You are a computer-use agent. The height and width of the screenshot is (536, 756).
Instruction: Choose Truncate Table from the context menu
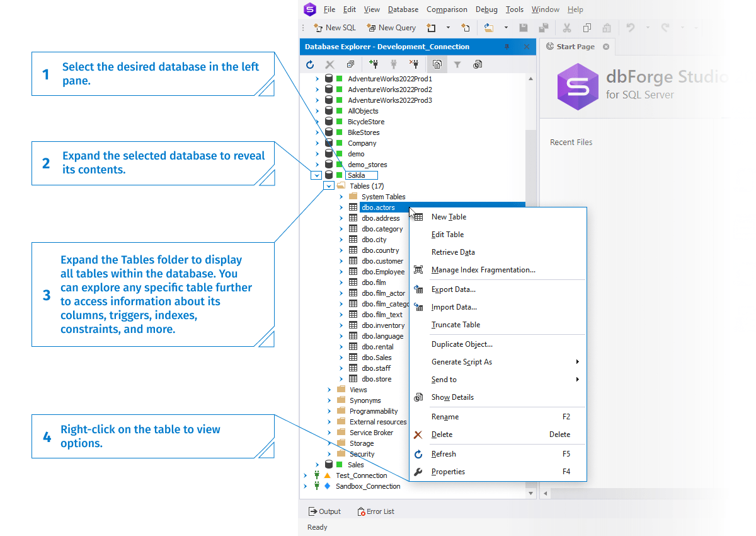[498, 325]
